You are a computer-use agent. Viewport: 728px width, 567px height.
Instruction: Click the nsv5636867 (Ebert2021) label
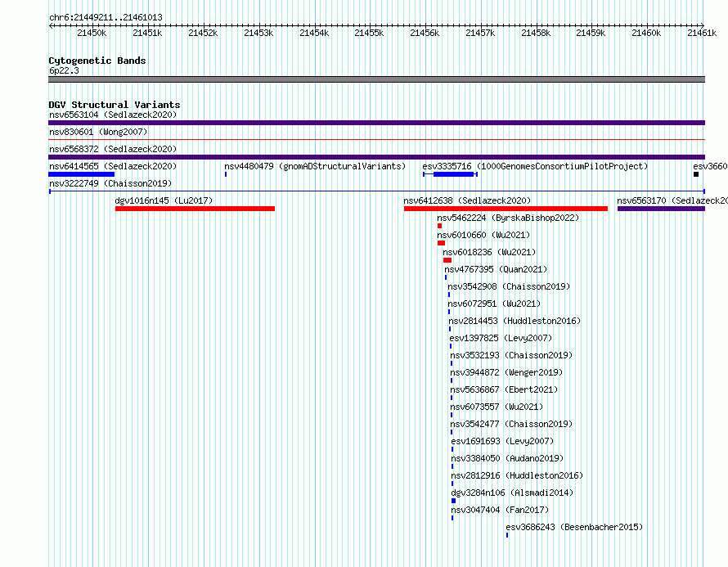point(504,389)
